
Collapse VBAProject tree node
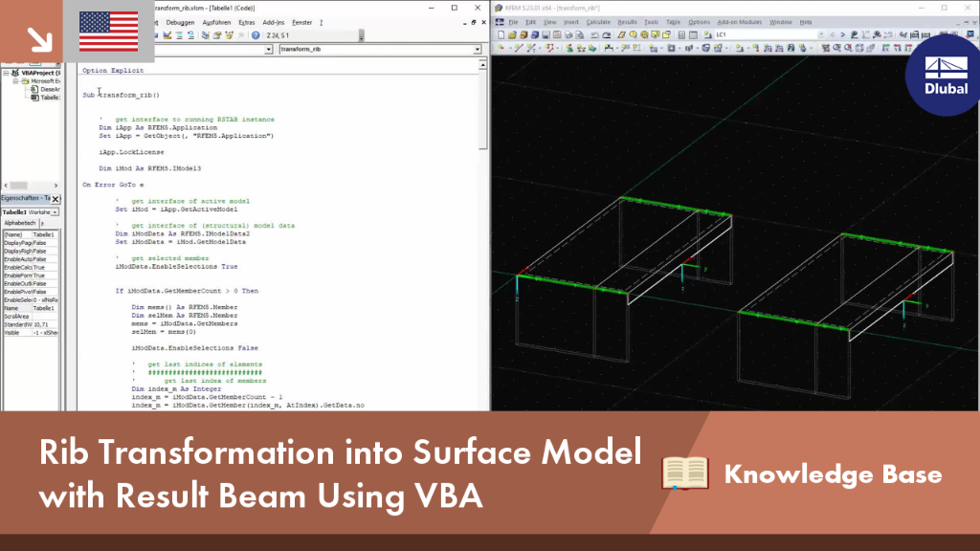(x=7, y=73)
